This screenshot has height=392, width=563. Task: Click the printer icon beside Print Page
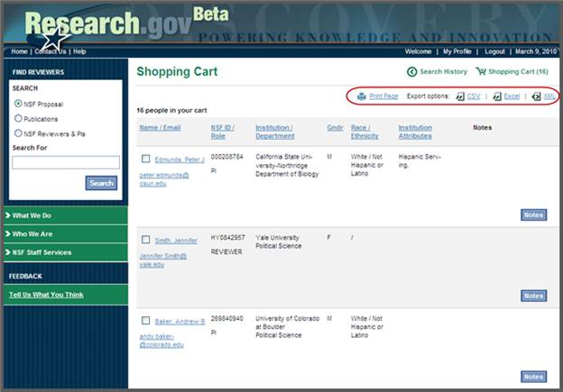tap(362, 96)
